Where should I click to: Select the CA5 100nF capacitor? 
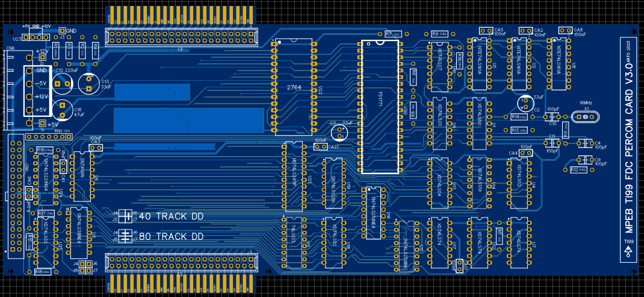(x=485, y=31)
